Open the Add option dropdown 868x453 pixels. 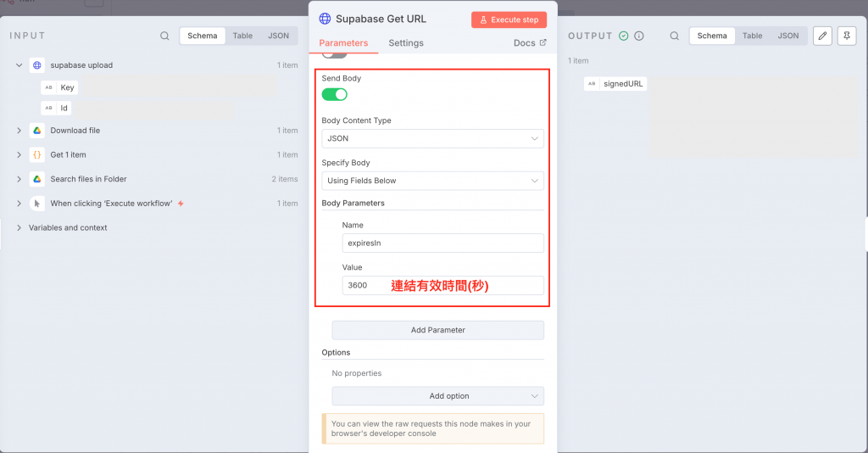[438, 396]
